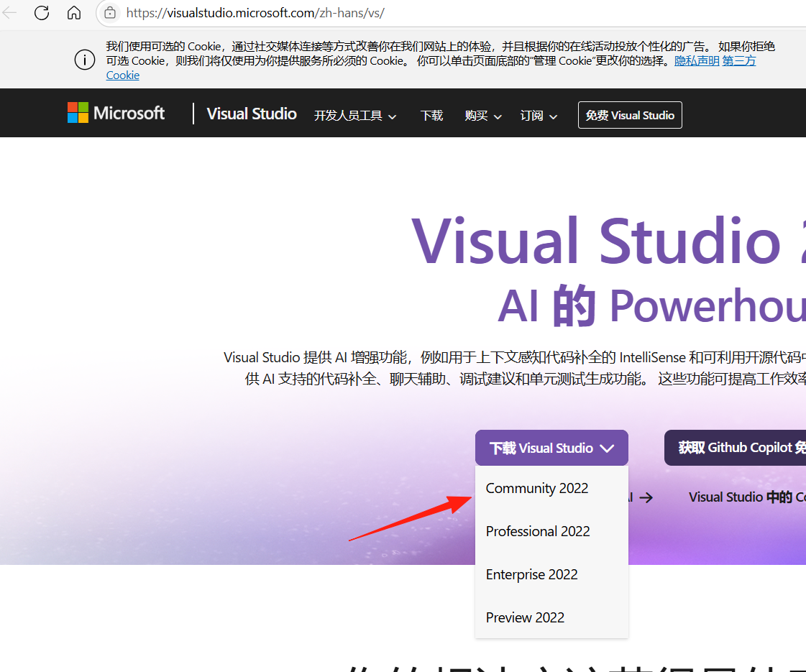The width and height of the screenshot is (806, 672).
Task: Reload the page with refresh icon
Action: click(x=42, y=13)
